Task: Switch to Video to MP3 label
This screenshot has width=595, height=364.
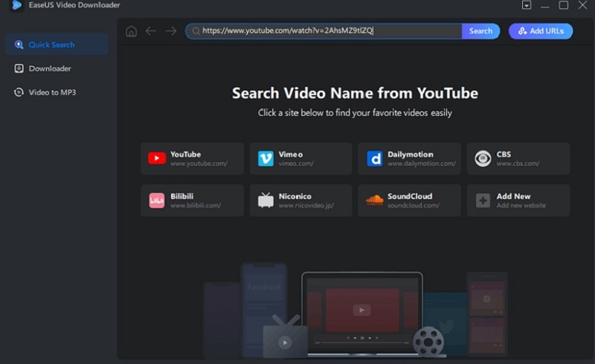Action: (52, 92)
